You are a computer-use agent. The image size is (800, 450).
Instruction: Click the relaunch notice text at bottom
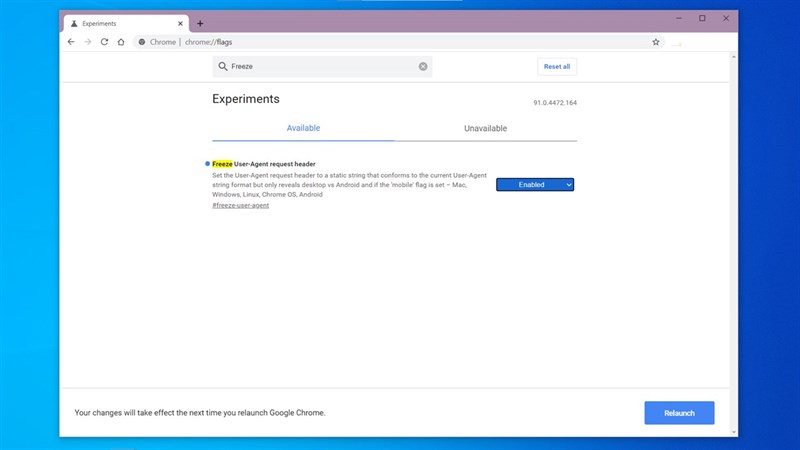coord(199,413)
